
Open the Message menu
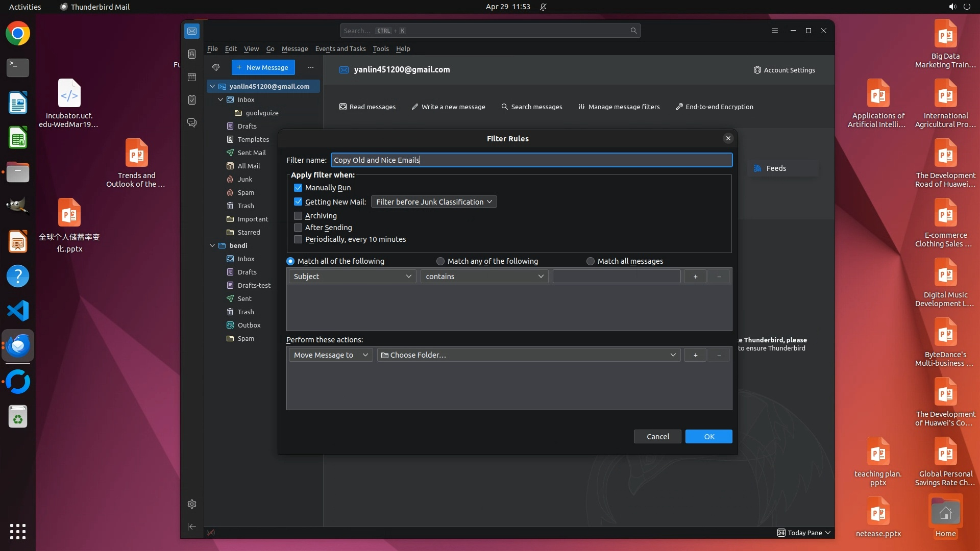(295, 49)
